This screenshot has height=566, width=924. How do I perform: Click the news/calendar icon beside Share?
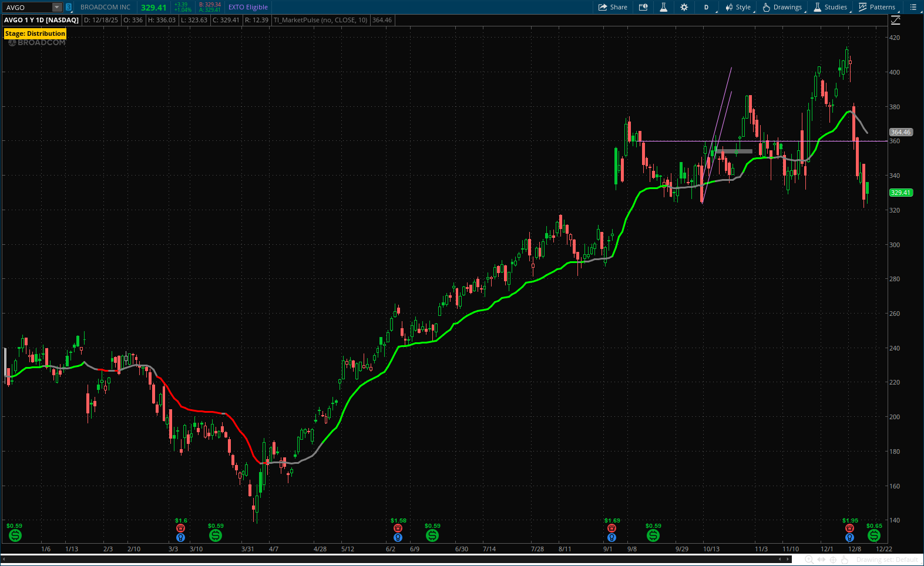(x=643, y=7)
